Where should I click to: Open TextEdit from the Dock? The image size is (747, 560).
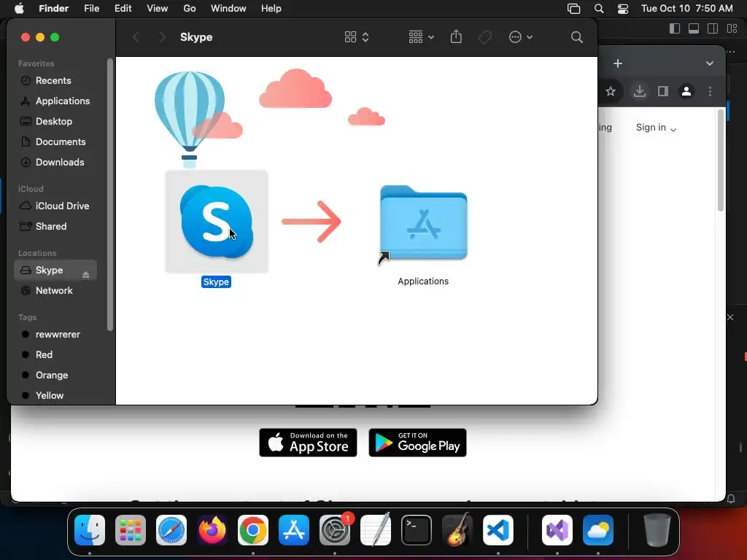pyautogui.click(x=376, y=530)
